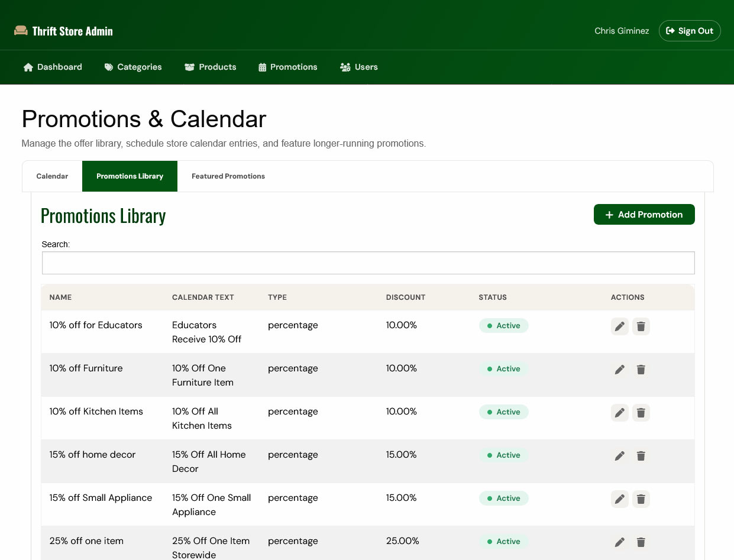Click Active status badge for 10% off Furniture
Viewport: 734px width, 560px height.
[x=503, y=369]
